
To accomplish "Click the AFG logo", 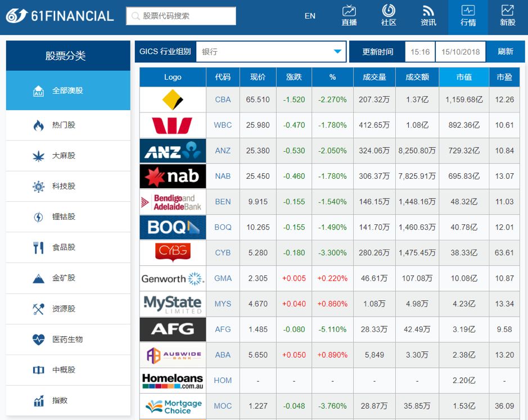I will pyautogui.click(x=173, y=329).
